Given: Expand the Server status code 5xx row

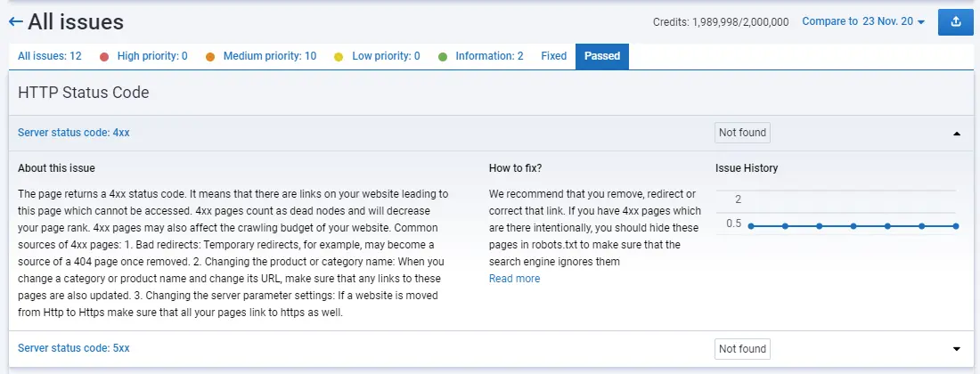Looking at the screenshot, I should tap(957, 349).
